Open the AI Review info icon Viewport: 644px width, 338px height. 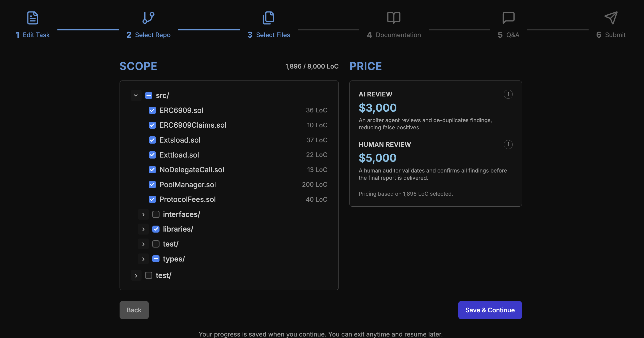click(x=508, y=94)
